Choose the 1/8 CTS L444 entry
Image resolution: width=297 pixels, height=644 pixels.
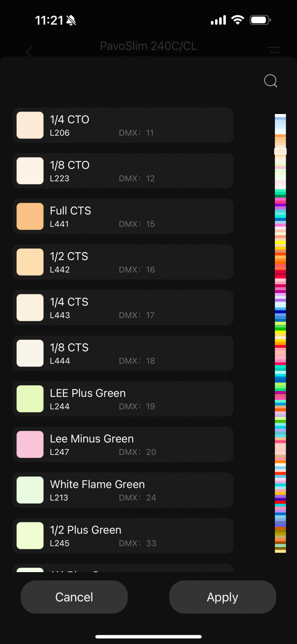pos(123,353)
